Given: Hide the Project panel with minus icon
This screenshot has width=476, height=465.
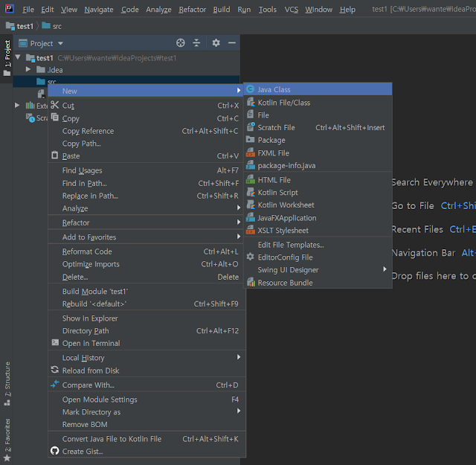Looking at the screenshot, I should 232,43.
